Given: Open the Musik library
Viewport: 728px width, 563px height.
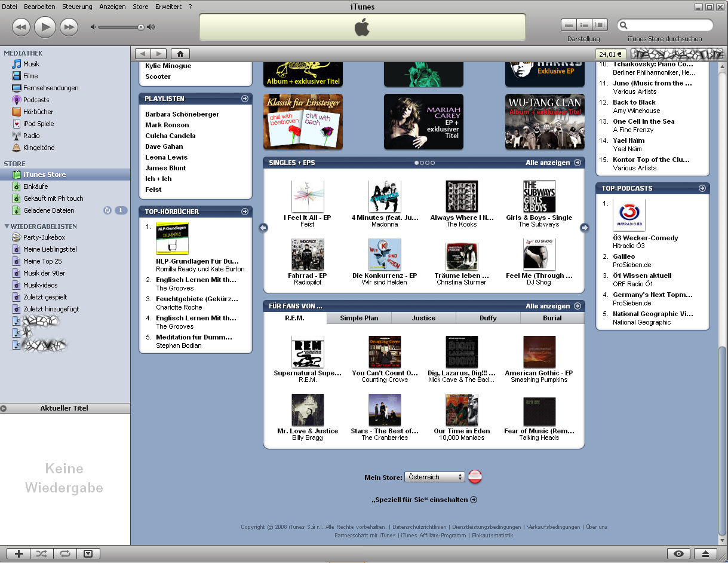Looking at the screenshot, I should tap(31, 64).
